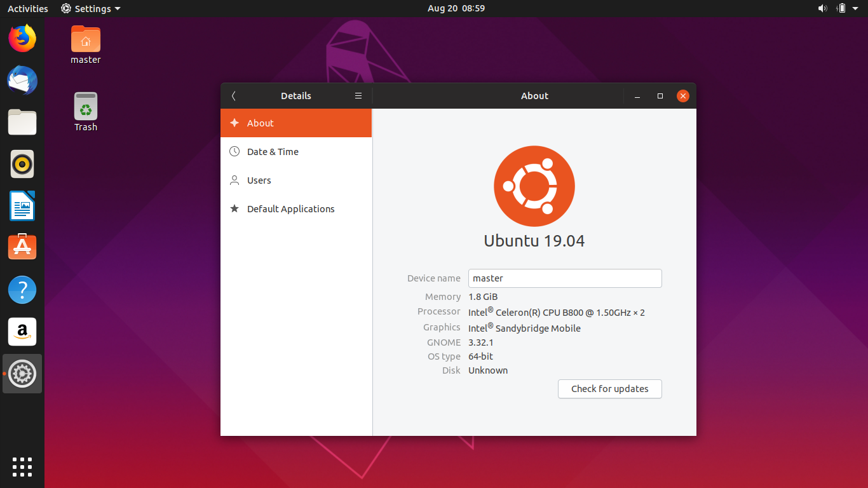Open Firefox from the dock
Screen dimensions: 868x488
pos(22,38)
